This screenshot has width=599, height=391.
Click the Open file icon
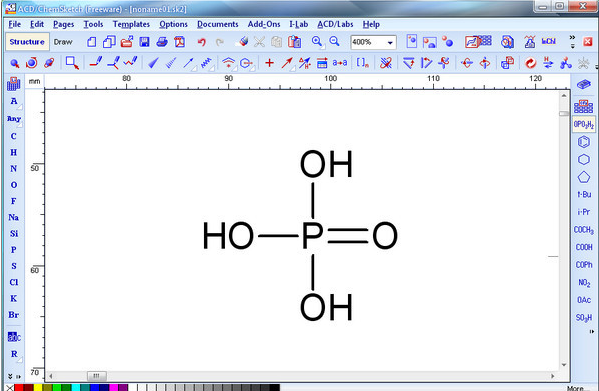click(126, 42)
